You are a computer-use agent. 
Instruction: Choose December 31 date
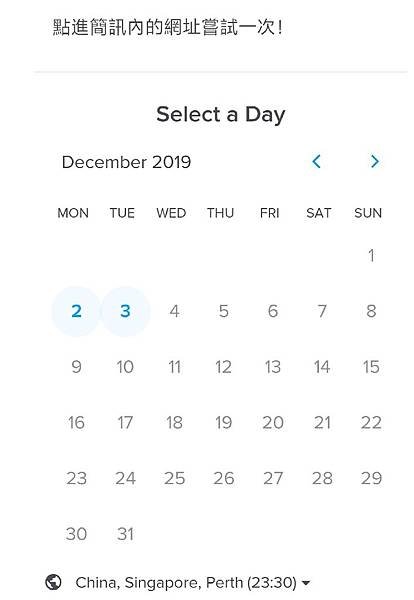[126, 534]
